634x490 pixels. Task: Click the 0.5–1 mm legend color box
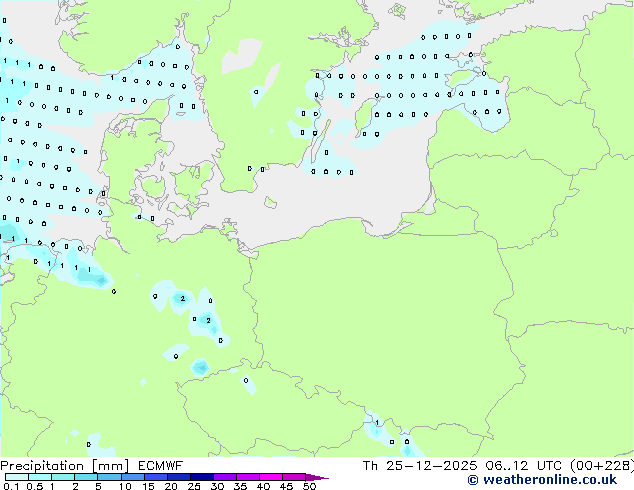(40, 477)
